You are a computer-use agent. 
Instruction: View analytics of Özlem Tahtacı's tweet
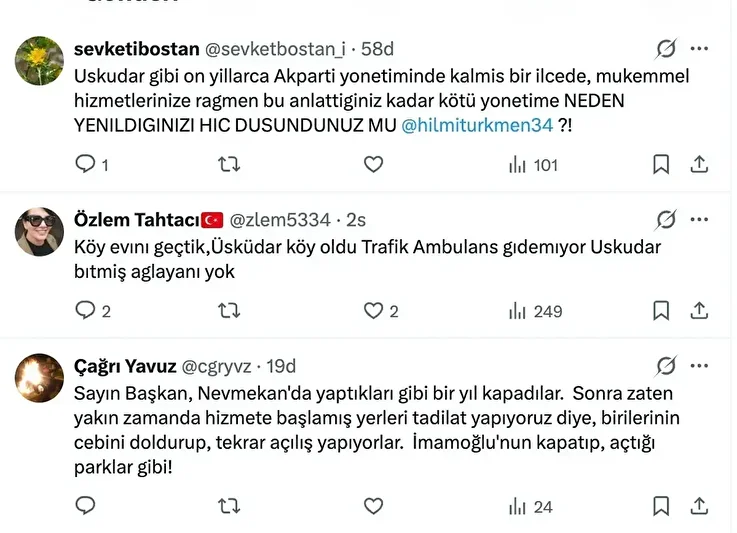coord(535,311)
